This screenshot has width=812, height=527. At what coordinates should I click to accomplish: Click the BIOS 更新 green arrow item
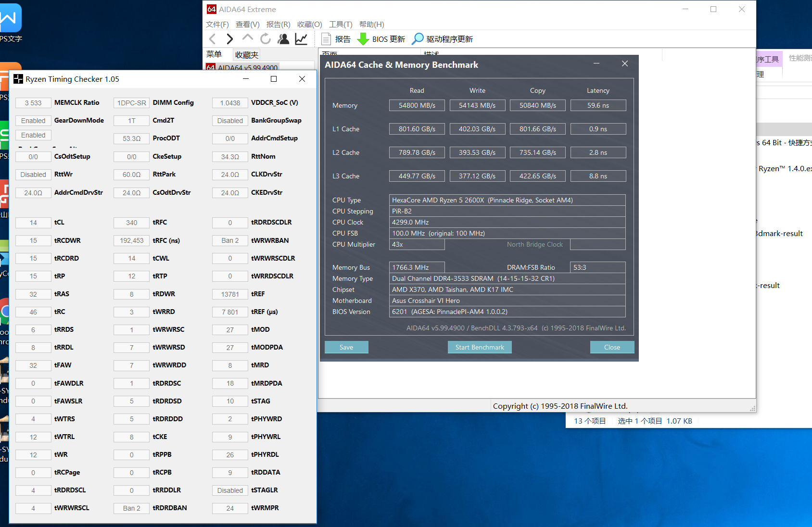[x=381, y=39]
